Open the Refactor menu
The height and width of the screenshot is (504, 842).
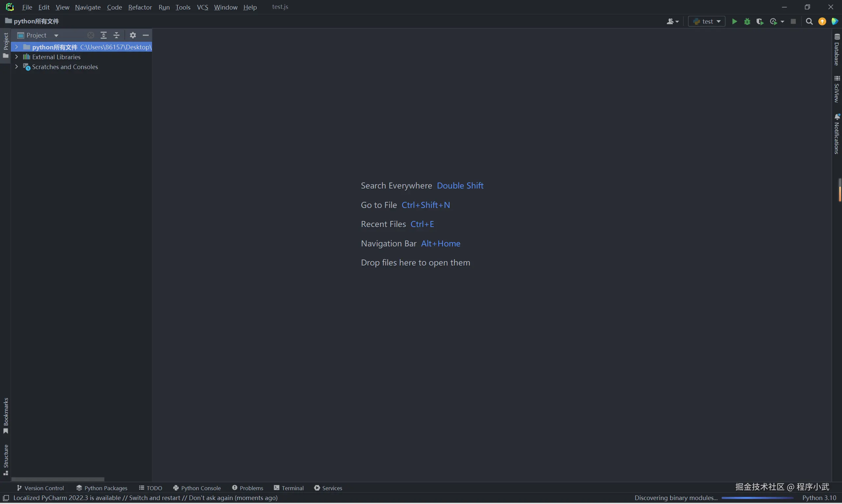pos(140,7)
